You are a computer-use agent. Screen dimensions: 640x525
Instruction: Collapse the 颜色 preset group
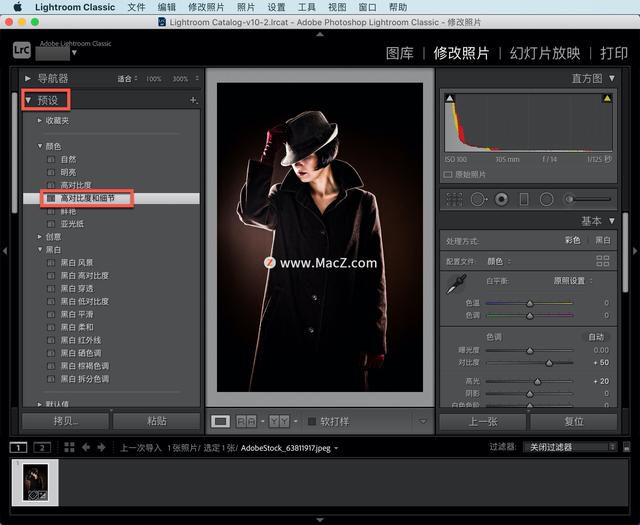click(40, 146)
